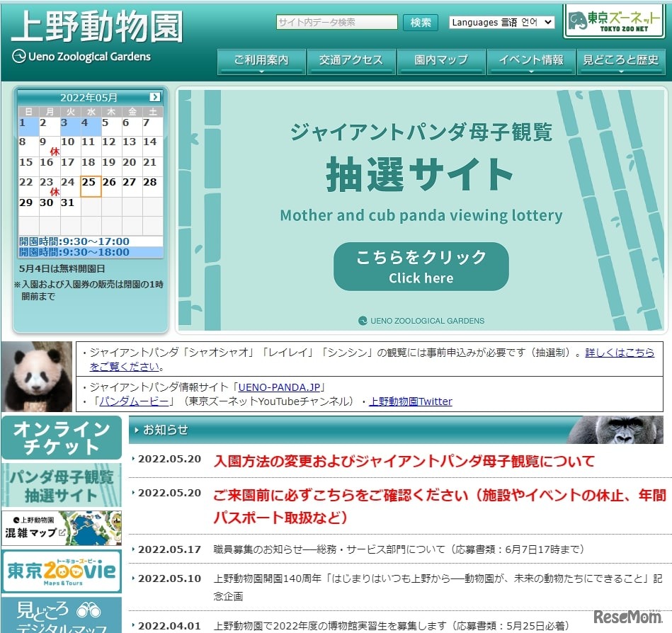Open the Online Ticket banner

coord(62,438)
